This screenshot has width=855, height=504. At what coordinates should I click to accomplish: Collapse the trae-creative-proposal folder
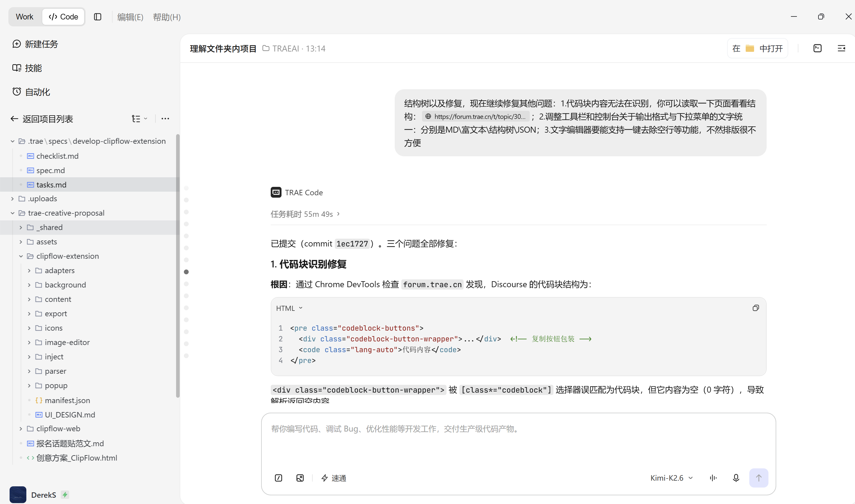[x=13, y=213]
